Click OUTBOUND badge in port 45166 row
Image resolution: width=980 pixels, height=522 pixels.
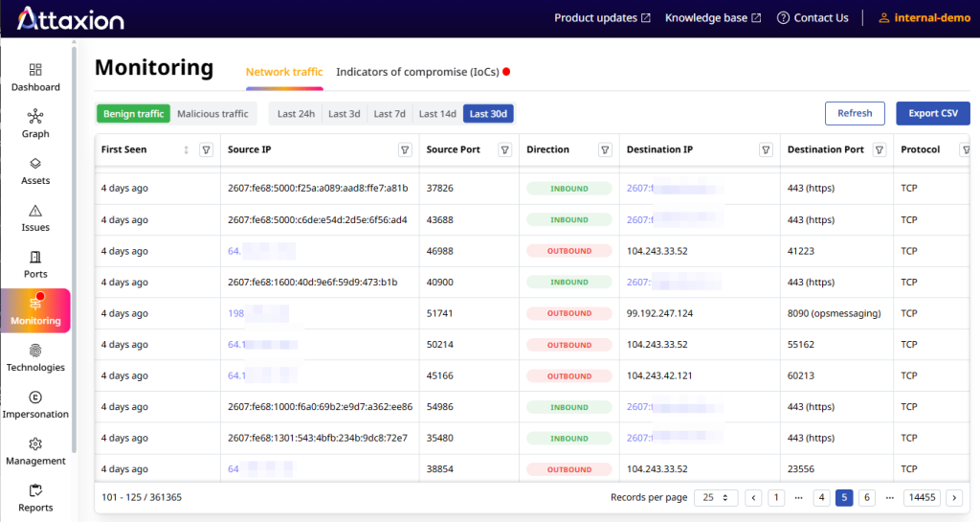tap(568, 375)
